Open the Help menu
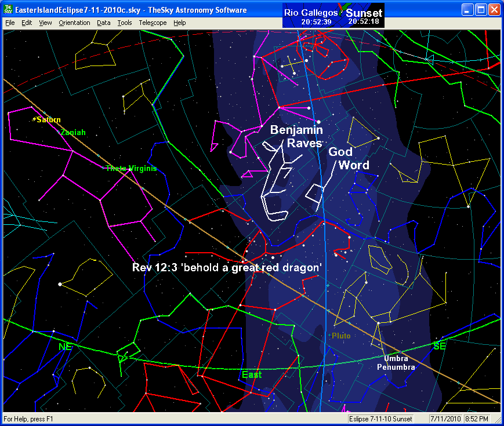 pos(180,23)
